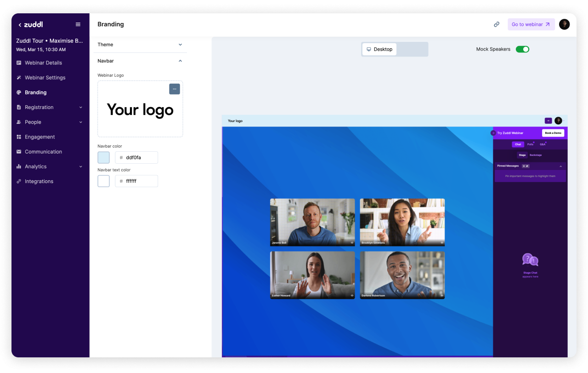Click the Pinned Messages heading text
Viewport: 588px width, 373px height.
point(508,166)
